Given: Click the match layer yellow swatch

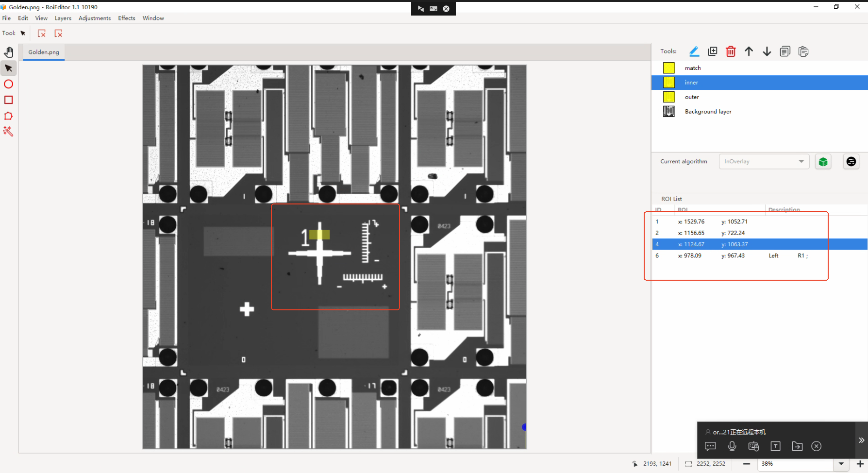Looking at the screenshot, I should (669, 68).
